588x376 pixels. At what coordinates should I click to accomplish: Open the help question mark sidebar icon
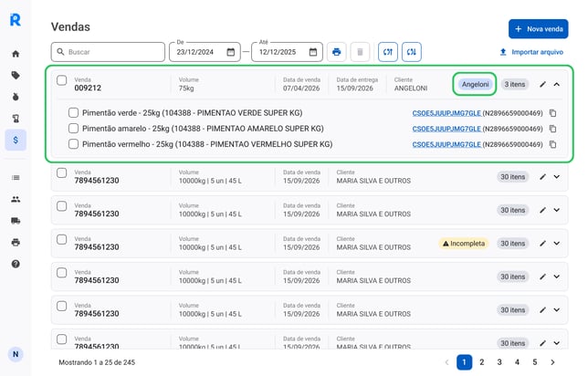pos(16,264)
